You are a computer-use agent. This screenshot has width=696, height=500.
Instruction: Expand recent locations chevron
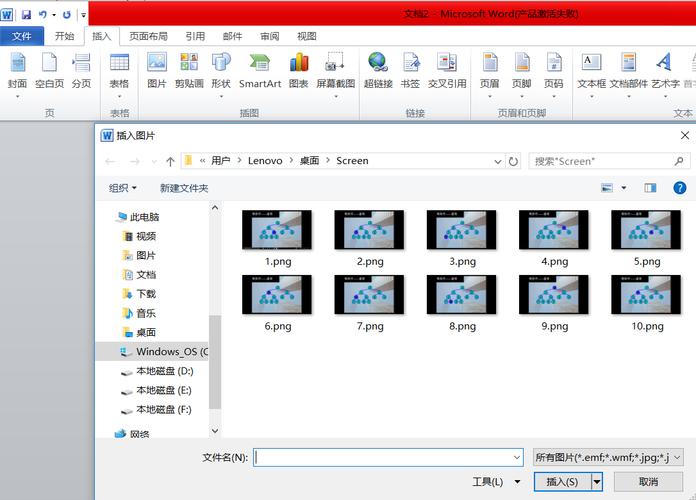[x=154, y=161]
